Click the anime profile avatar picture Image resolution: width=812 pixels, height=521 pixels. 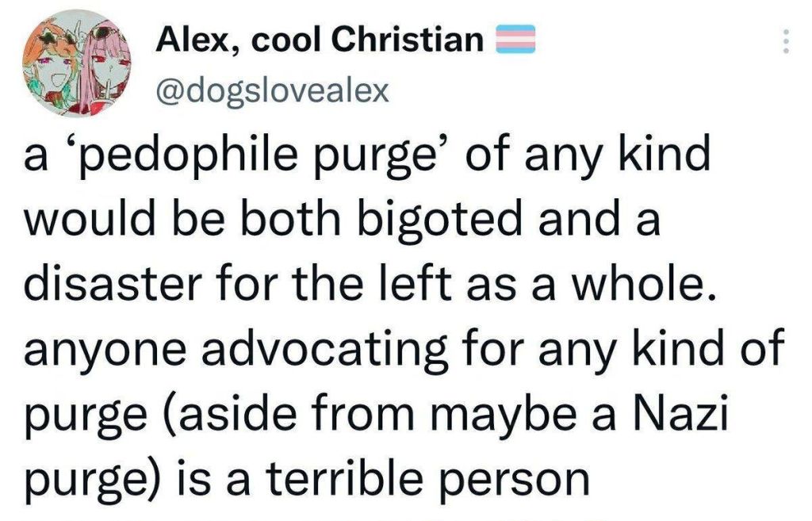77,63
